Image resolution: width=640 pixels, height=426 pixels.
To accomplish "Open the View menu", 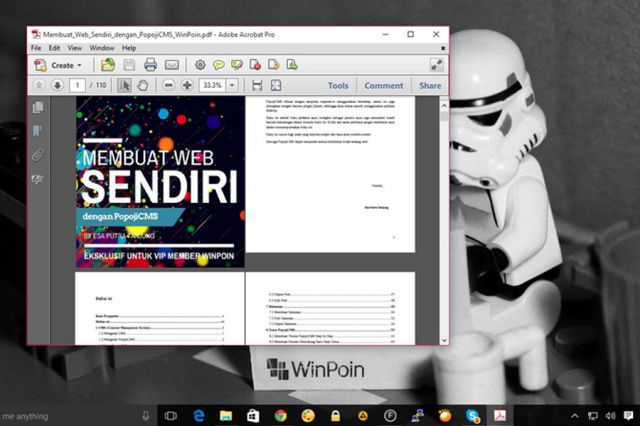I will [x=75, y=48].
